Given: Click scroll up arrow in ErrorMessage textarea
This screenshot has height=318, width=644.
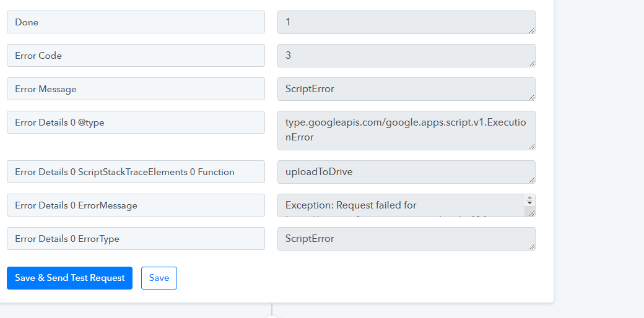Looking at the screenshot, I should click(x=530, y=197).
